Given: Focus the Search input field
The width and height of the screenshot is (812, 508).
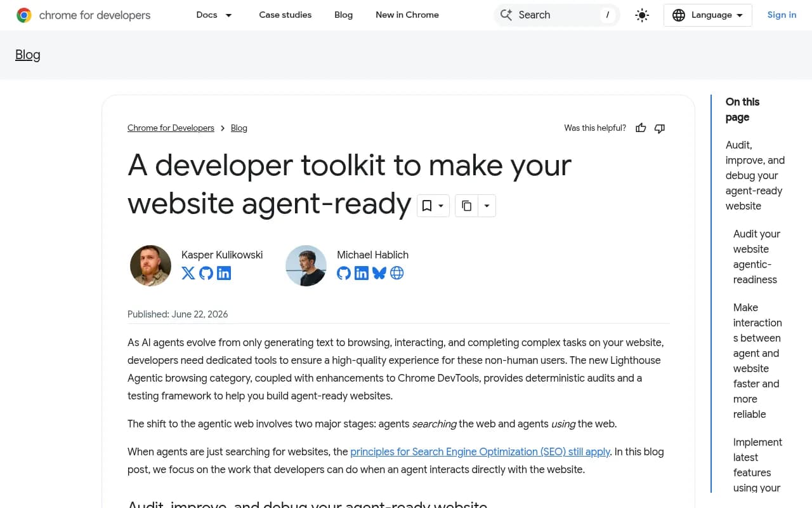Looking at the screenshot, I should [x=557, y=15].
